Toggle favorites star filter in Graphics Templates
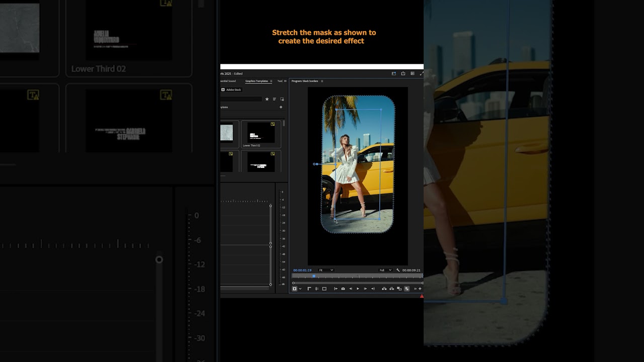 click(x=267, y=99)
